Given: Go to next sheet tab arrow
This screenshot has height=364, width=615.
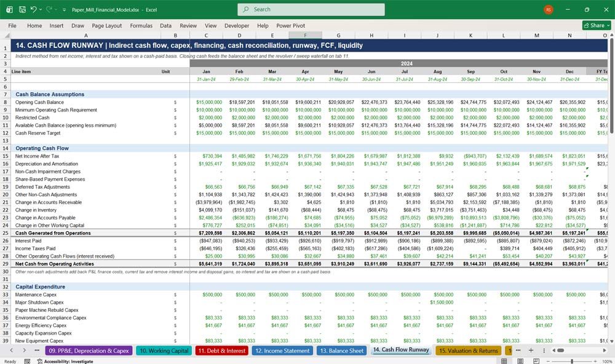Looking at the screenshot, I should 25,350.
